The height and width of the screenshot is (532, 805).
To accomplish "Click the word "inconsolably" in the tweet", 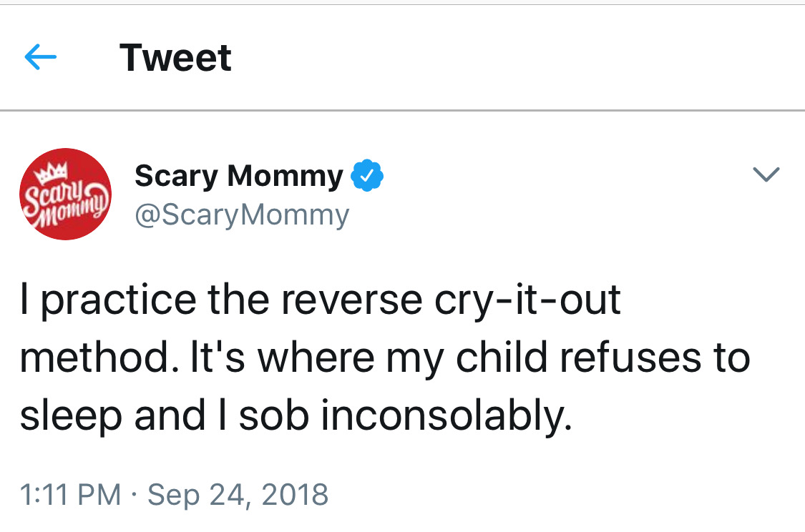I will (x=445, y=416).
